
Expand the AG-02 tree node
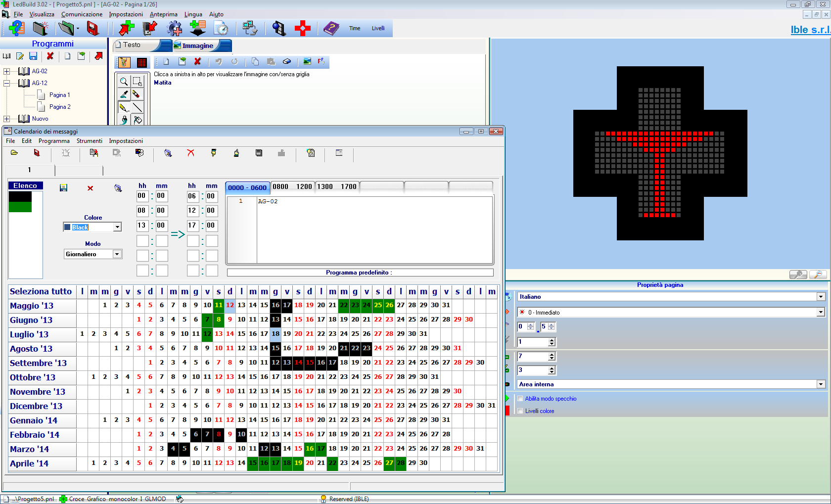click(6, 71)
